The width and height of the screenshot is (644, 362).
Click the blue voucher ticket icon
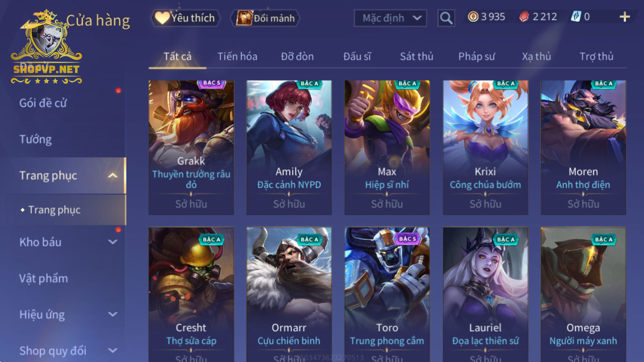576,17
